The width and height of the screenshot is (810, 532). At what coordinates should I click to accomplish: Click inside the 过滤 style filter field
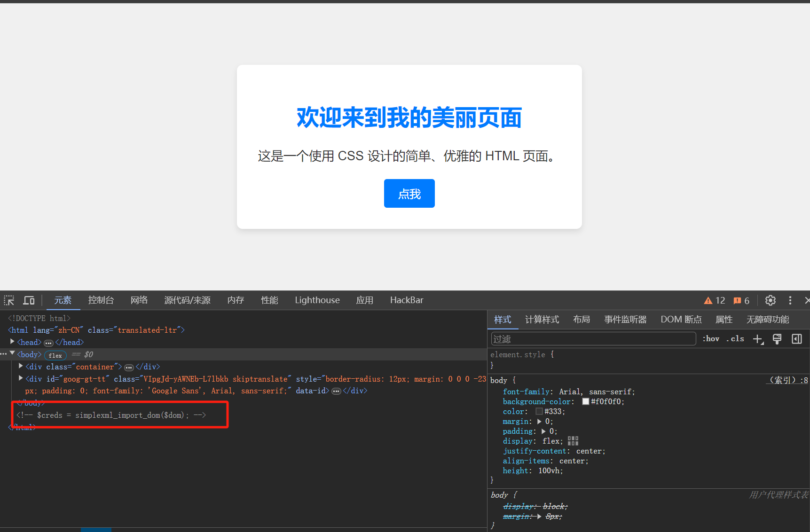(592, 338)
